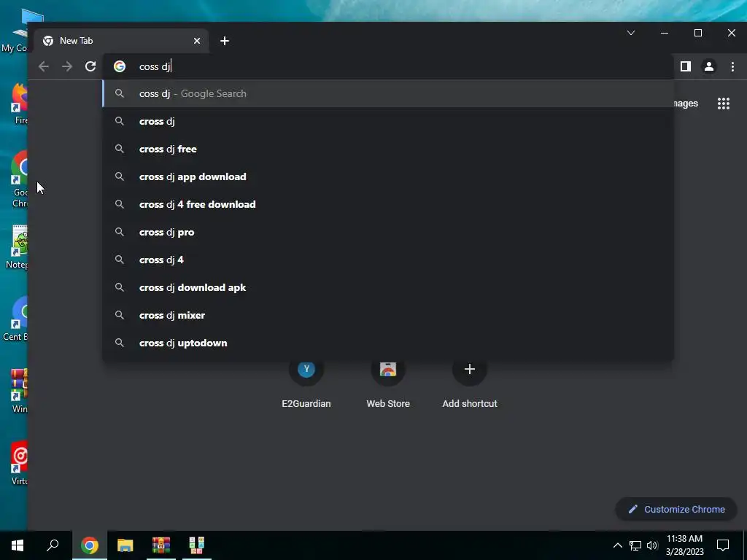The height and width of the screenshot is (560, 747).
Task: Click search icon beside 'cross dj pro'
Action: tap(120, 233)
